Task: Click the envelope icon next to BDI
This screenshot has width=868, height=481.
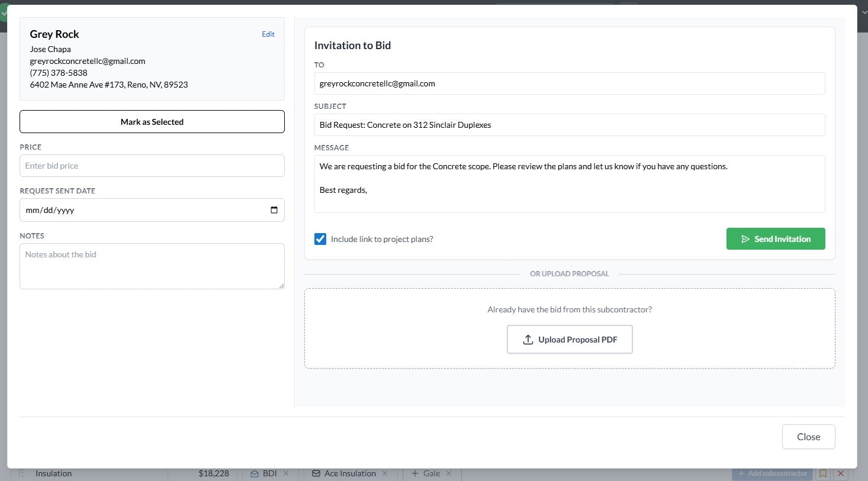Action: tap(254, 473)
